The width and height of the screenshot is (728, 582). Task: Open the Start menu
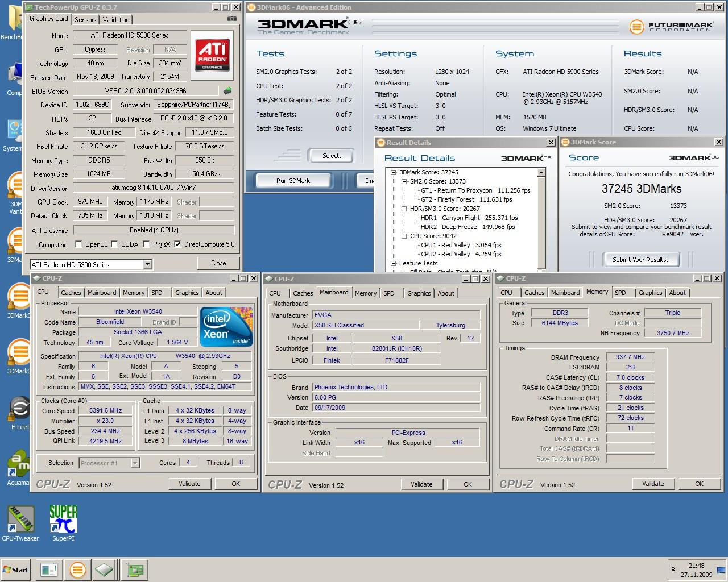pos(16,569)
